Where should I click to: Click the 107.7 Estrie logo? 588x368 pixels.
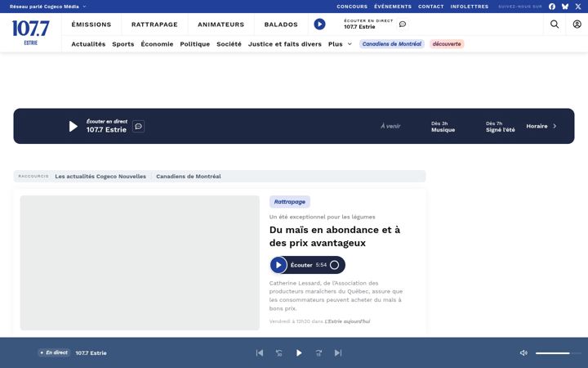pos(31,33)
